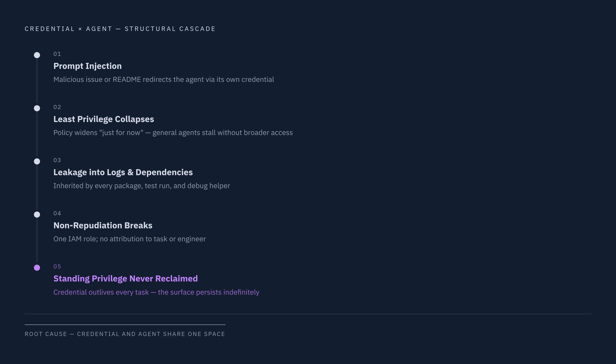Click the Malicious issue or README description
616x364 pixels.
[164, 79]
